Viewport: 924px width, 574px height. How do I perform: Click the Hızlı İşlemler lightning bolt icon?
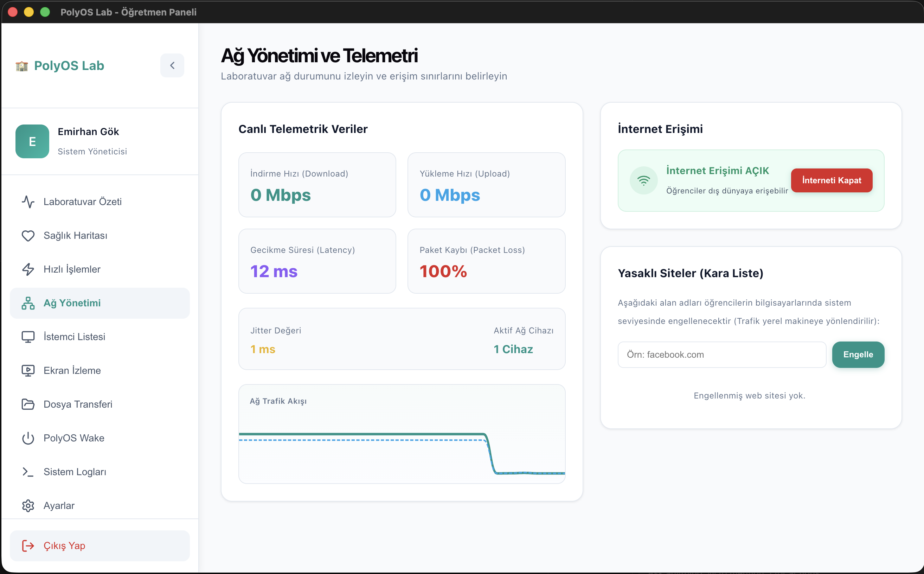pos(28,269)
